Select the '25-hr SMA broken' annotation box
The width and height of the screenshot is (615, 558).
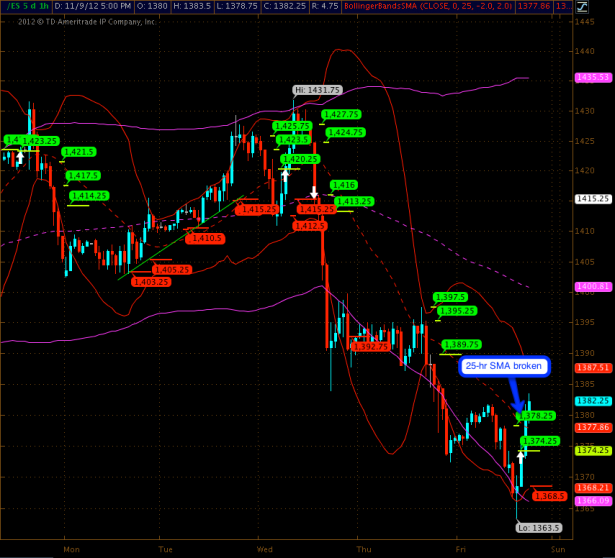point(505,367)
